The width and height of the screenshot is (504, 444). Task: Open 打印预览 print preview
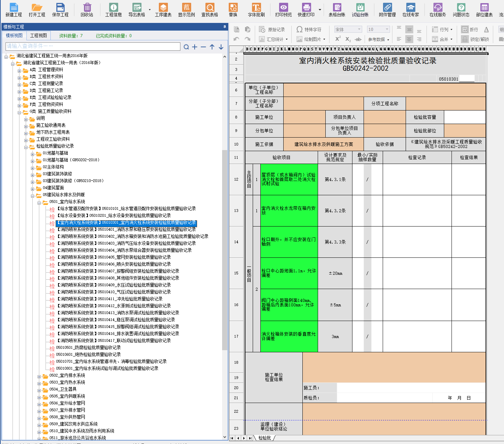[283, 10]
